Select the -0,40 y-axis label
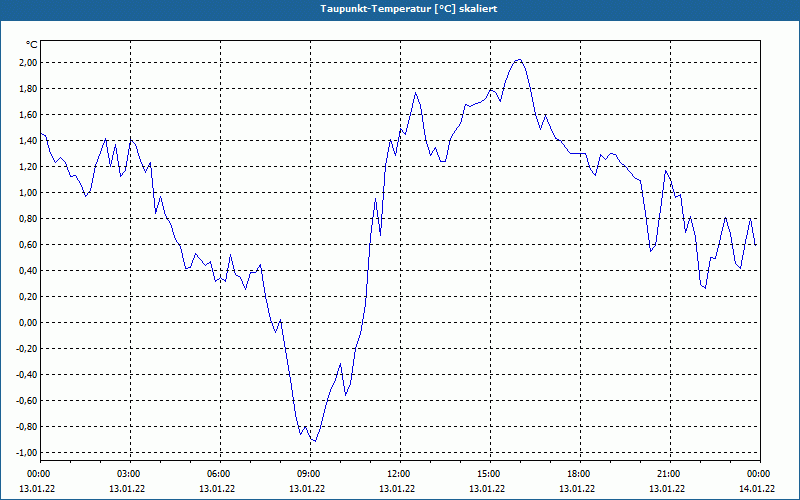Viewport: 800px width, 500px height. click(26, 375)
